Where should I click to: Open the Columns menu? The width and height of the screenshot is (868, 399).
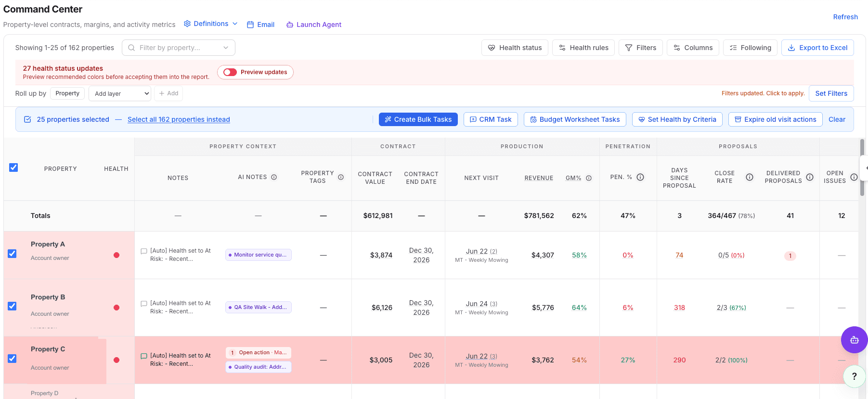pos(693,48)
